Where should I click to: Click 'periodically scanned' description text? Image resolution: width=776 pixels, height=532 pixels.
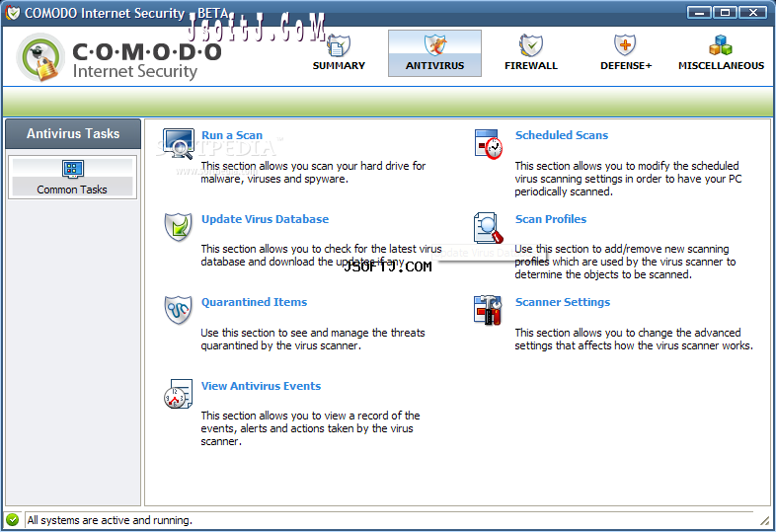pyautogui.click(x=564, y=191)
